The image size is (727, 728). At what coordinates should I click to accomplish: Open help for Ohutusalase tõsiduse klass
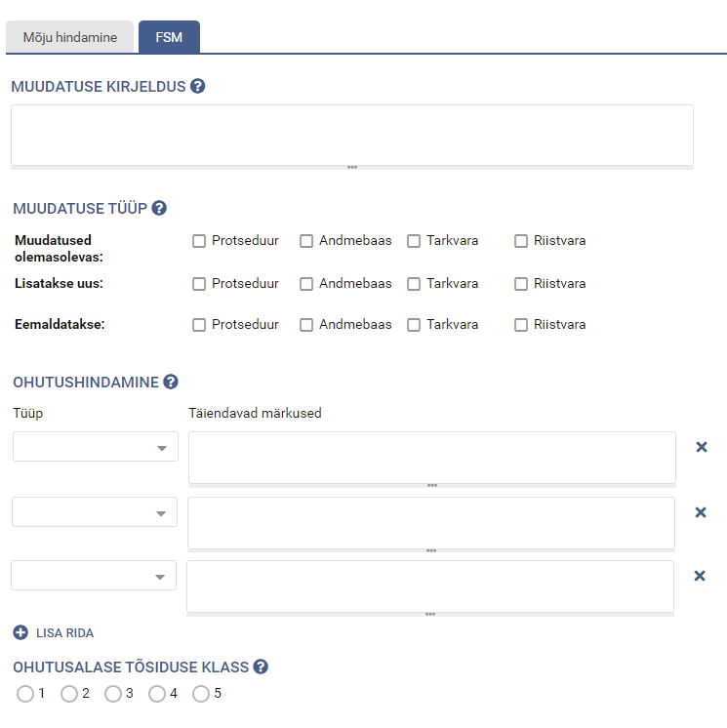(x=261, y=667)
